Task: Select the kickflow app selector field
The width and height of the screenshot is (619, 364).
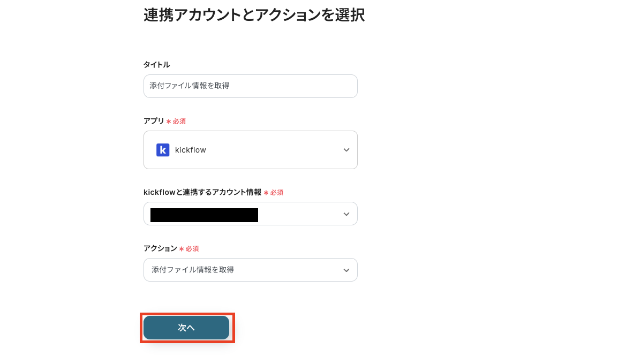Action: 251,150
